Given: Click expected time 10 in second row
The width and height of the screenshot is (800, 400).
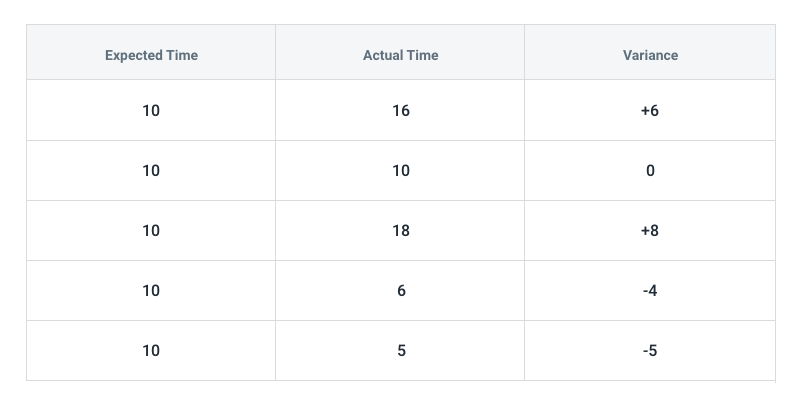Looking at the screenshot, I should pyautogui.click(x=151, y=170).
